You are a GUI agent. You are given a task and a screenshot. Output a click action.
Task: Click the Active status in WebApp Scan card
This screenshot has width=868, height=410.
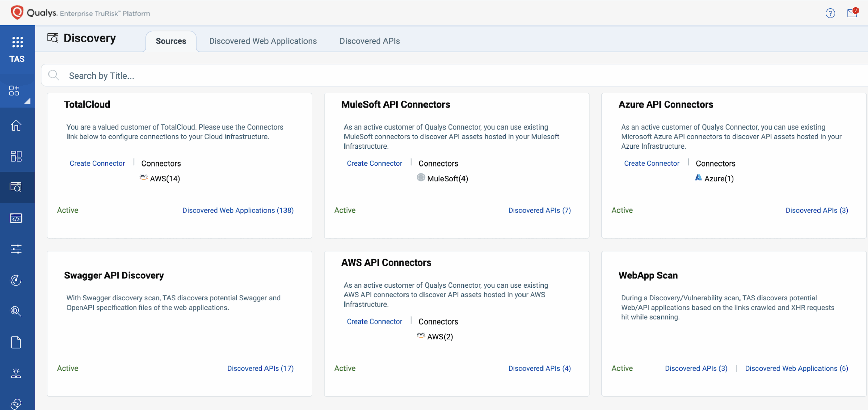coord(622,368)
